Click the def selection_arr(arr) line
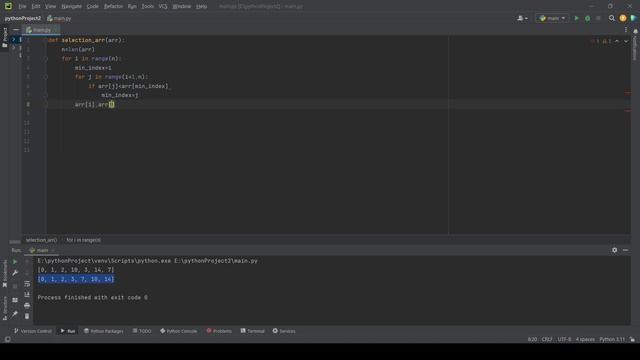 tap(87, 40)
